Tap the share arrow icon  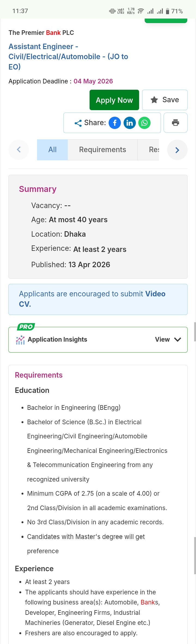(78, 123)
